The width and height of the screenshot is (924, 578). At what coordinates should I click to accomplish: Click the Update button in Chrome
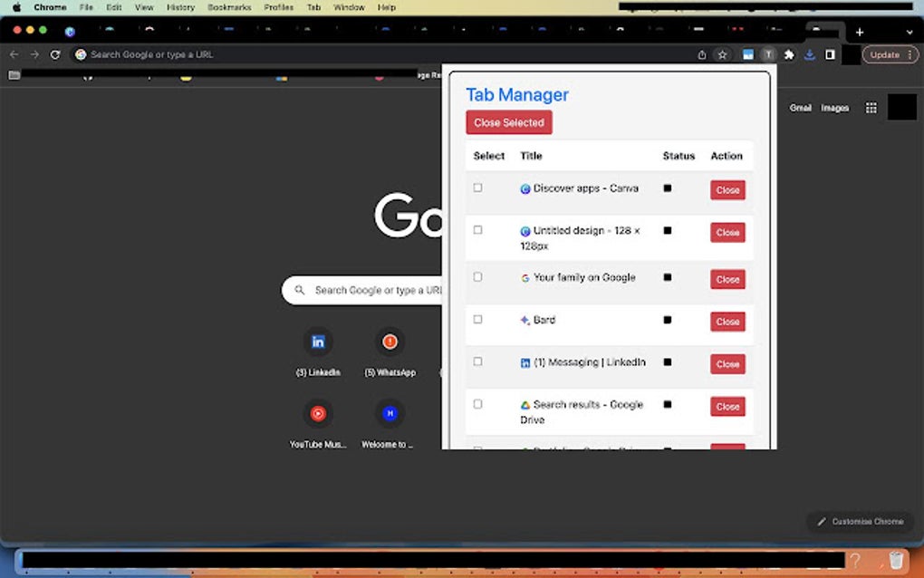(x=885, y=54)
